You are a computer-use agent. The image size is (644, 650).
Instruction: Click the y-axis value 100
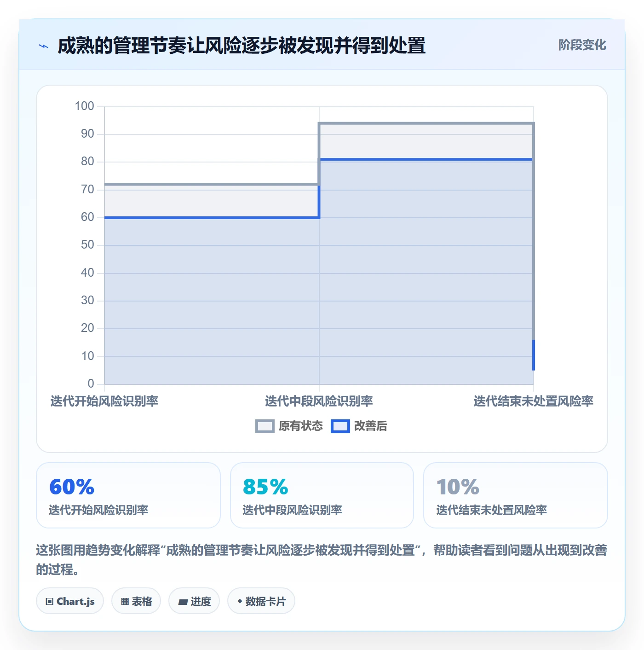tap(85, 106)
